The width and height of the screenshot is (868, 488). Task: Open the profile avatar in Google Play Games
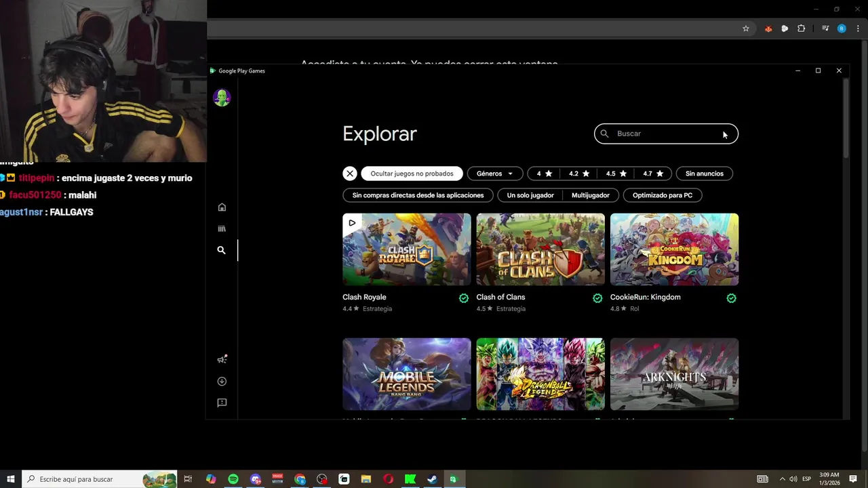[222, 98]
